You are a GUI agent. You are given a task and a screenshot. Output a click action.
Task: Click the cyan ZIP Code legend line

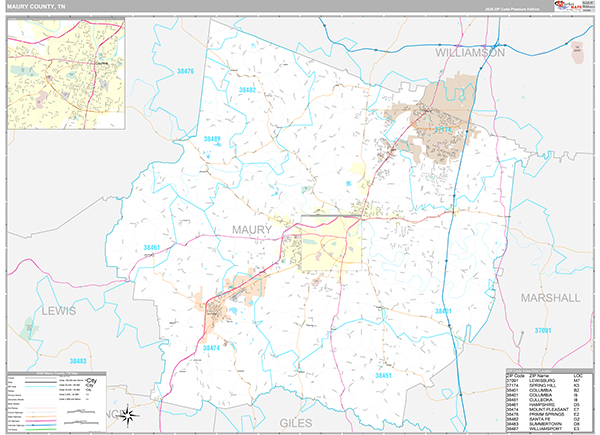[41, 386]
